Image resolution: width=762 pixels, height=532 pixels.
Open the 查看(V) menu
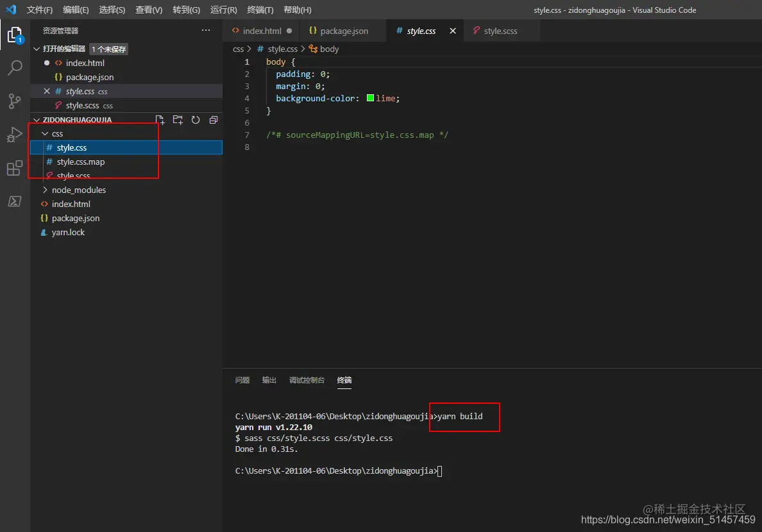tap(149, 10)
